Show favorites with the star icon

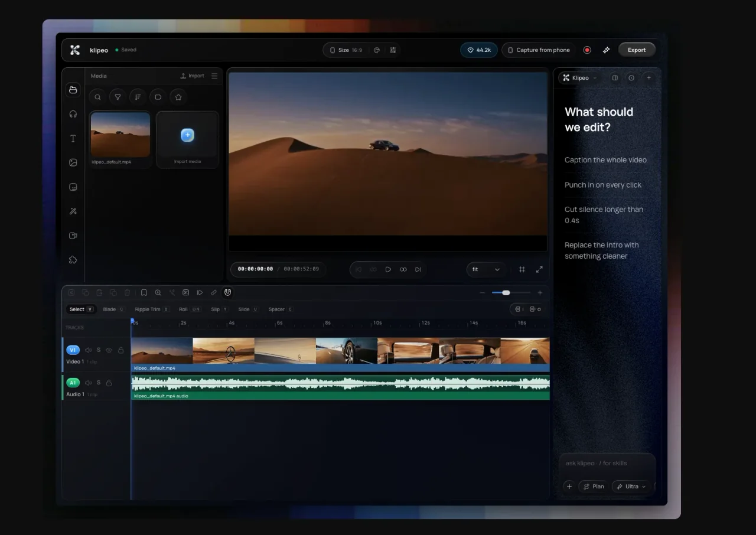pyautogui.click(x=178, y=97)
